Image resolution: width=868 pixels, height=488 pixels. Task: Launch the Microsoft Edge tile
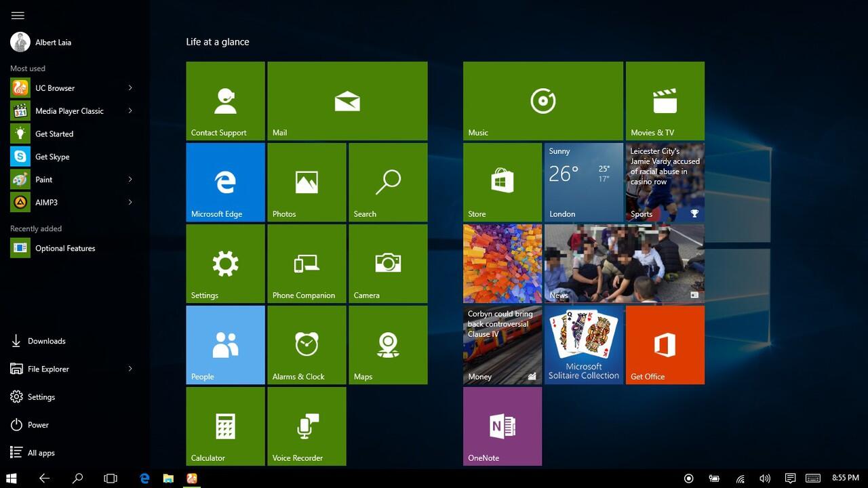pyautogui.click(x=225, y=182)
